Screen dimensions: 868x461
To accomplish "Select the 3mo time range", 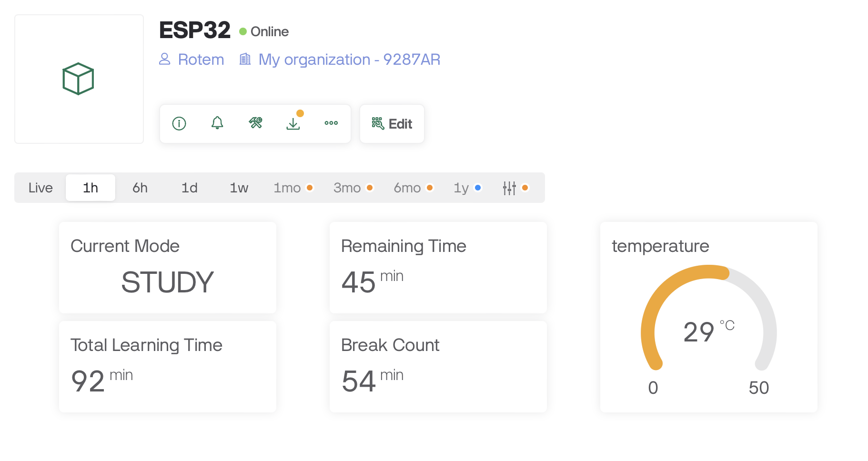I will pos(353,188).
